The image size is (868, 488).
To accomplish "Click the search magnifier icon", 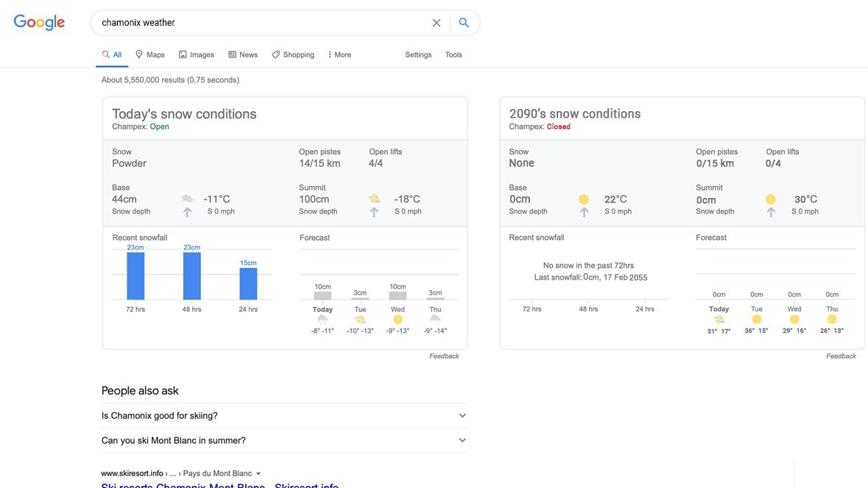I will [464, 22].
